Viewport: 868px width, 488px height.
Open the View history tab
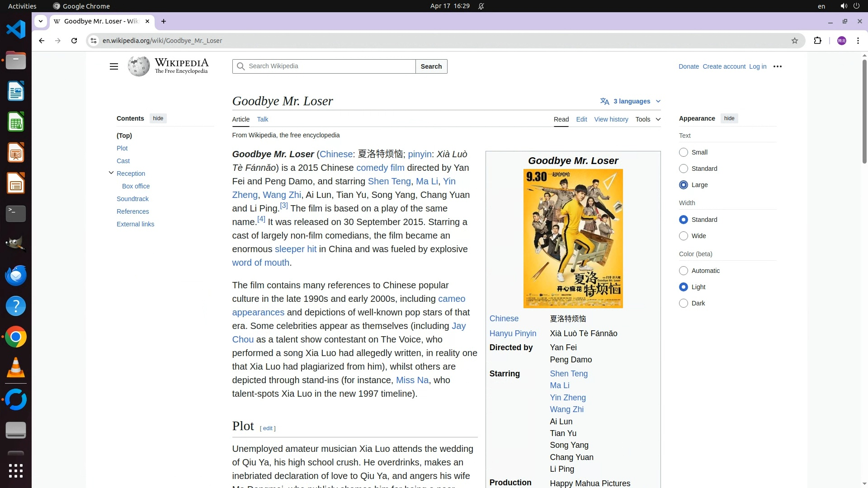pos(611,119)
